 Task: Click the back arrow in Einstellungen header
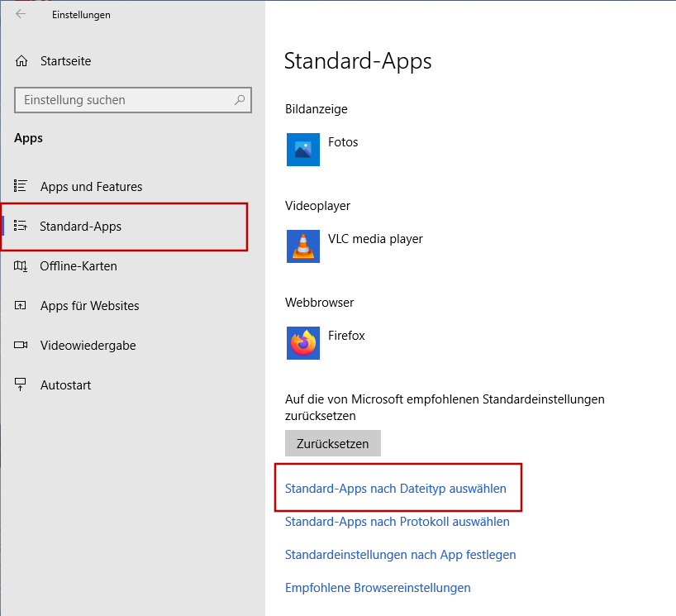pyautogui.click(x=21, y=14)
